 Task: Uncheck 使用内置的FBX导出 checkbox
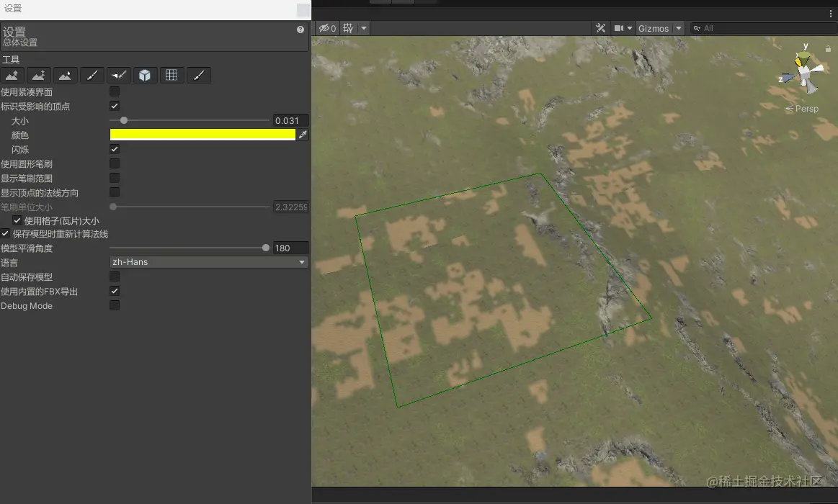pos(115,291)
